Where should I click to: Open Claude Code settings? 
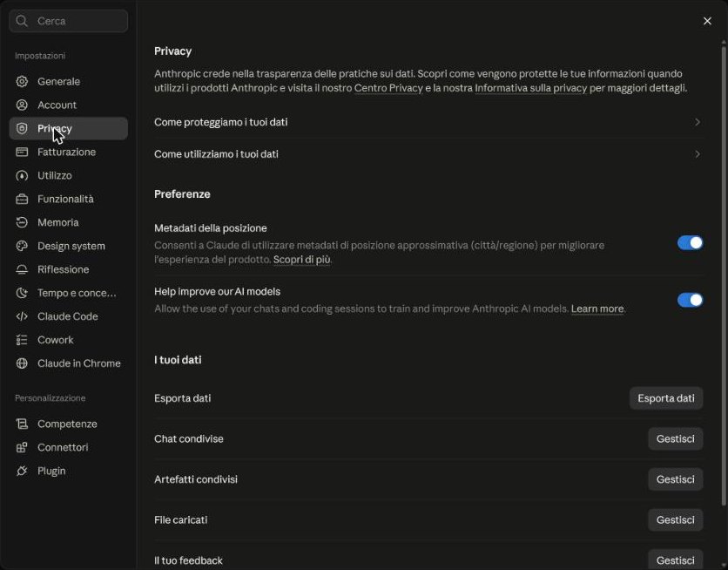click(x=68, y=316)
